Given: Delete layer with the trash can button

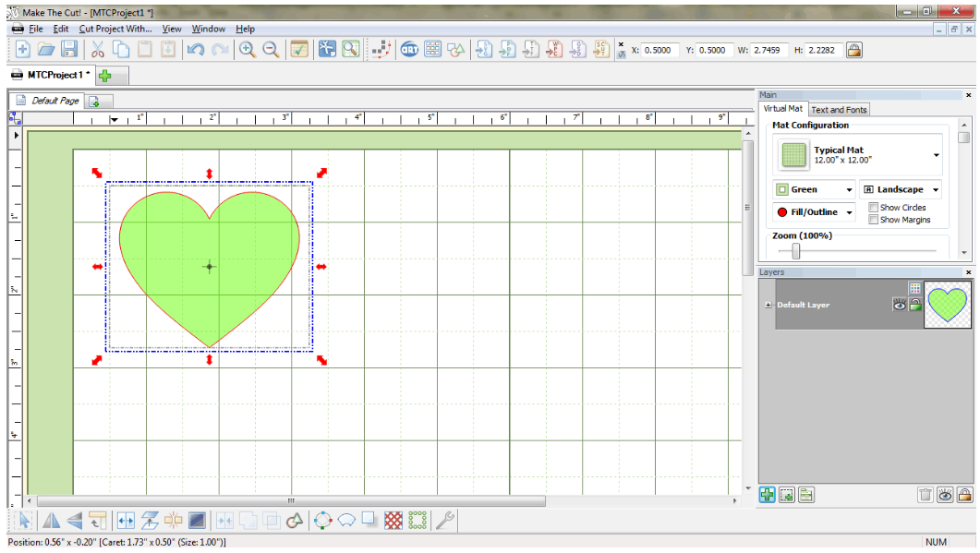Looking at the screenshot, I should click(925, 496).
